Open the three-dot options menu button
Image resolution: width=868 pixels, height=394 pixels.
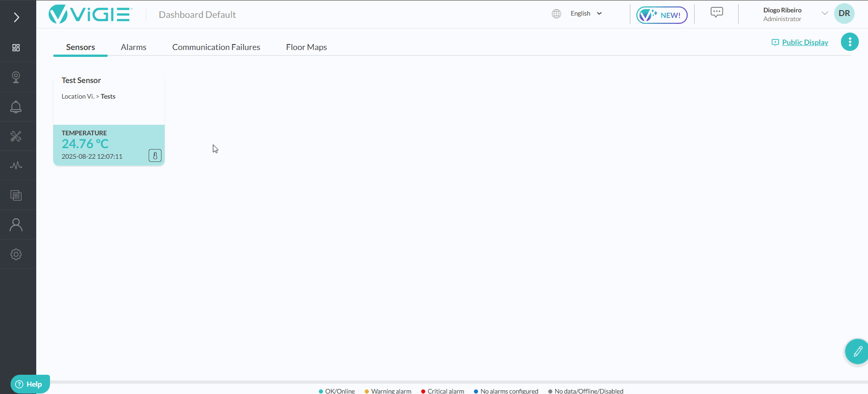click(850, 42)
